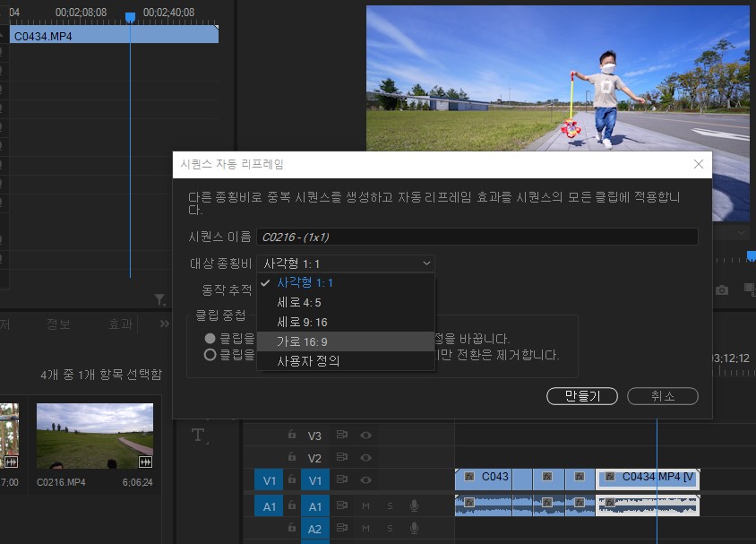
Task: Switch to the 효과 tab
Action: tap(121, 324)
